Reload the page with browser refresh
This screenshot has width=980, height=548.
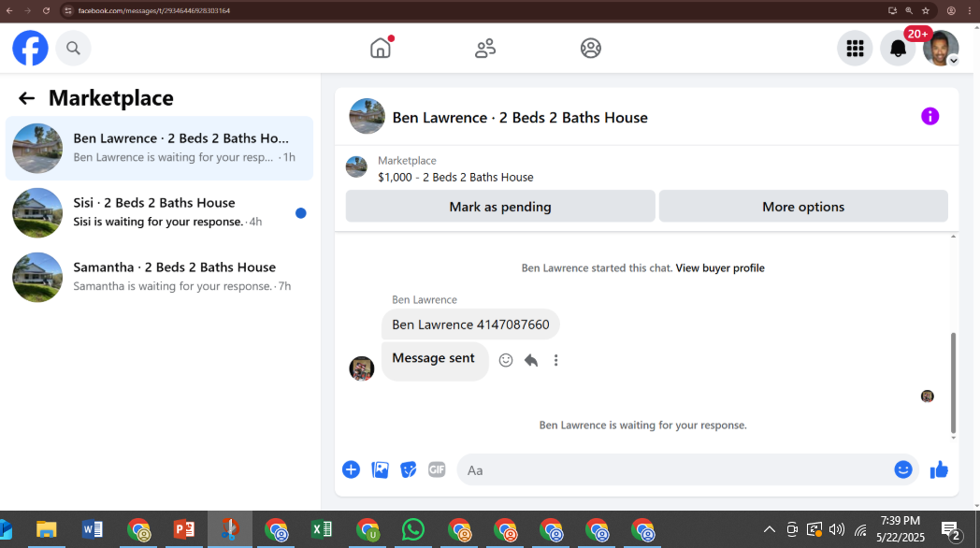click(46, 10)
